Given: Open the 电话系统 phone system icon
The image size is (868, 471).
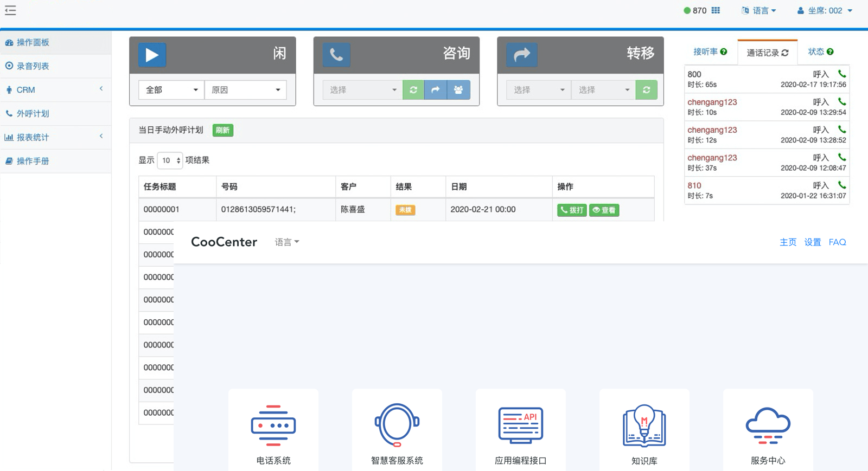Looking at the screenshot, I should point(273,425).
